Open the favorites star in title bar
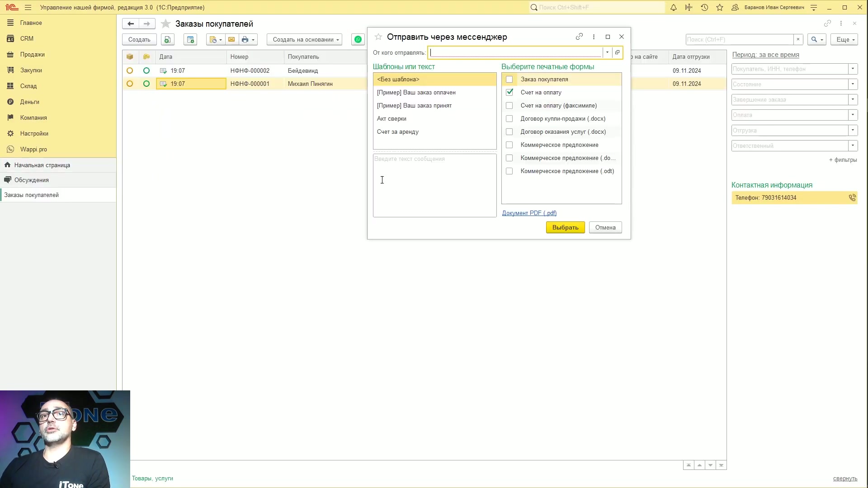868x488 pixels. click(x=720, y=7)
